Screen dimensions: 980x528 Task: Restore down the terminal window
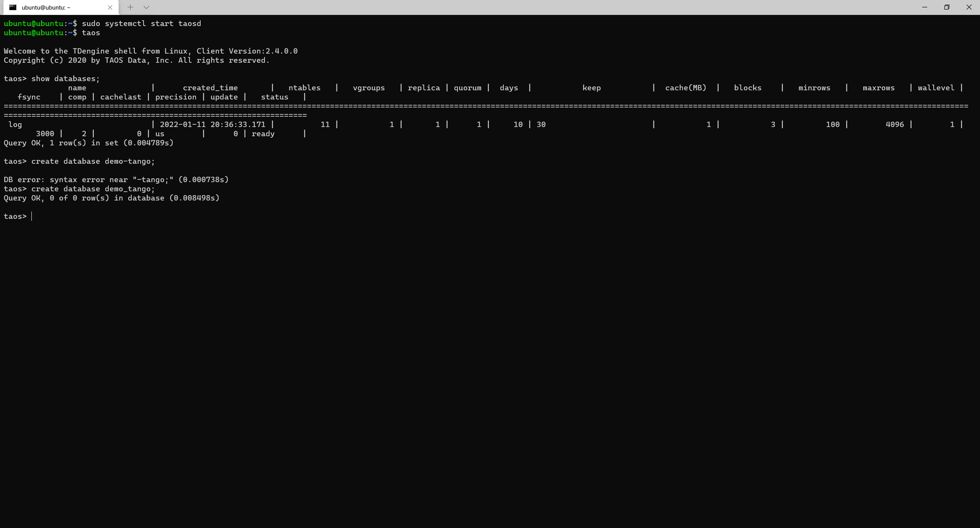coord(947,7)
